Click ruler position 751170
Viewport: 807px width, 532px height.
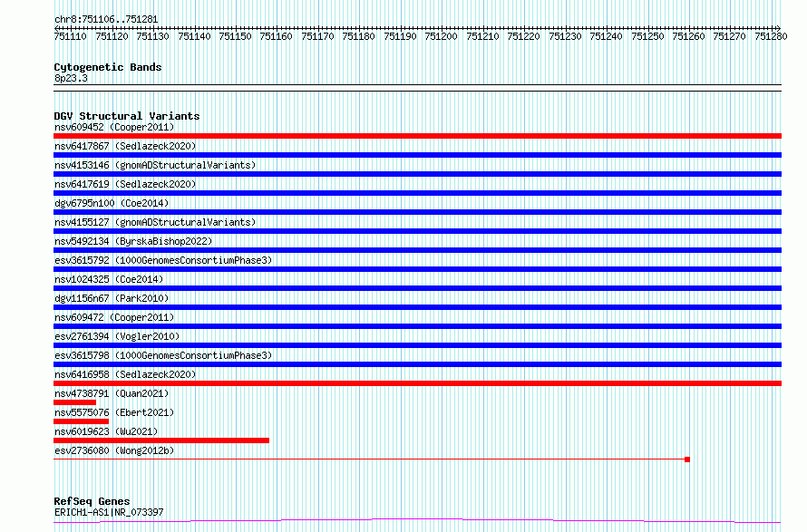(317, 36)
